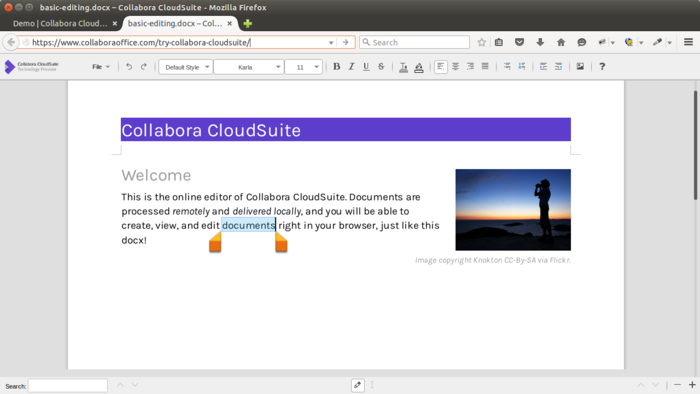This screenshot has width=700, height=394.
Task: Justify the paragraph text
Action: [485, 66]
